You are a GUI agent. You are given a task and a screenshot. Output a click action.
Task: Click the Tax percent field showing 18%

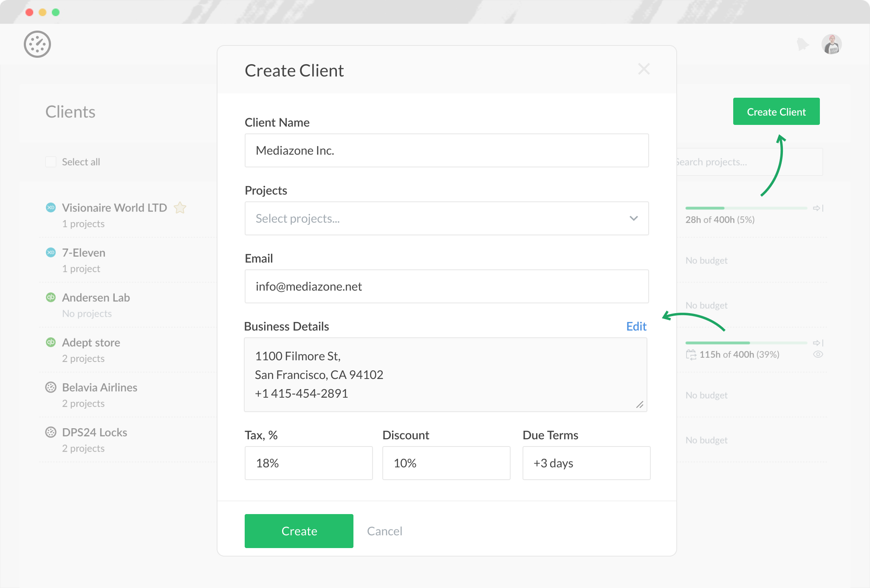coord(308,463)
